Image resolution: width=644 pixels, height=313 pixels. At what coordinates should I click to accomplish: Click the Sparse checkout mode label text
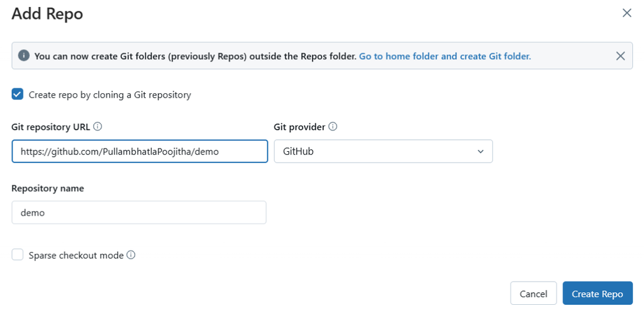coord(75,255)
